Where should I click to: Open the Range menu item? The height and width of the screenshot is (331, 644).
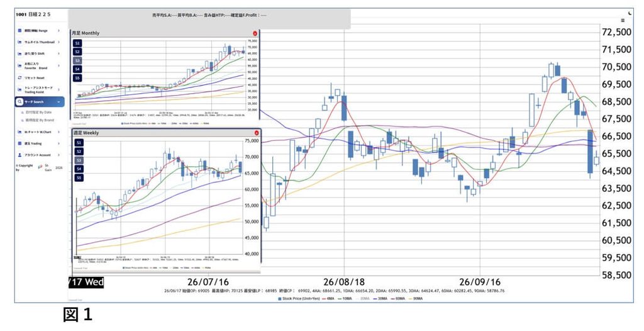pos(39,30)
